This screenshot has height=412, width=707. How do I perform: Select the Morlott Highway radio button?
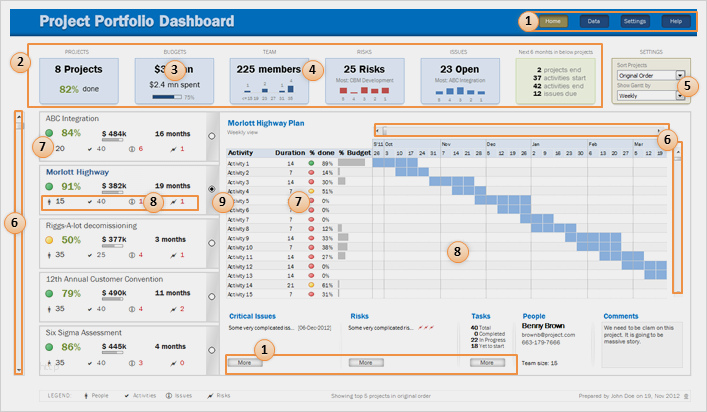[212, 188]
